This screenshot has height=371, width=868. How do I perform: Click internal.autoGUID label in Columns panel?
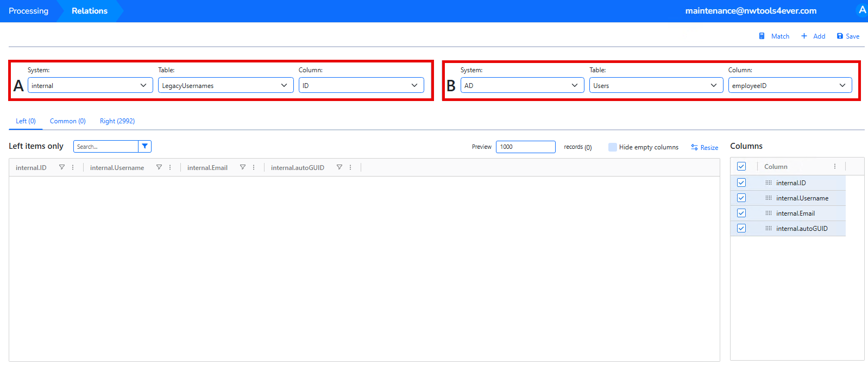(802, 229)
